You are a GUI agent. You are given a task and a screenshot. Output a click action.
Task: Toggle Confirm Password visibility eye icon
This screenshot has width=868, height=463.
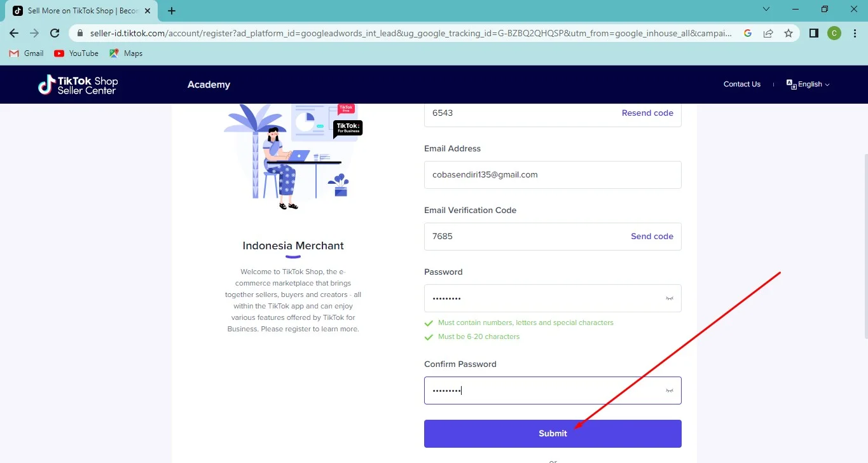coord(669,390)
